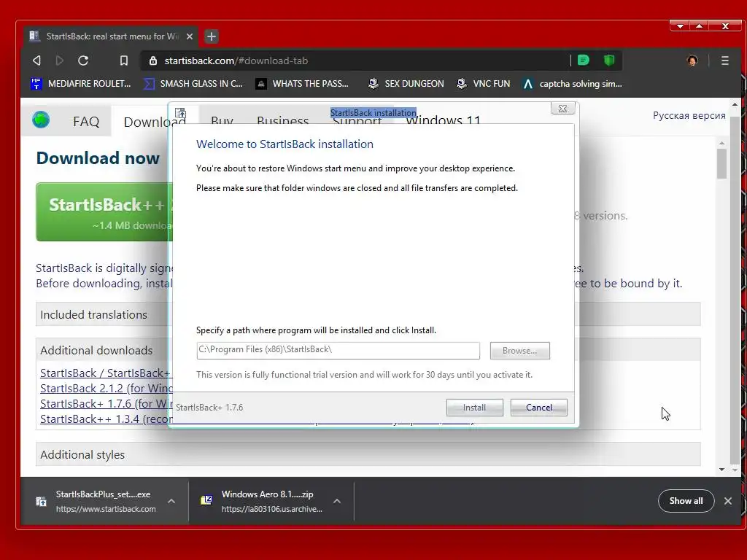Click the page vertical scrollbar thumb
Image resolution: width=747 pixels, height=560 pixels.
tap(721, 163)
